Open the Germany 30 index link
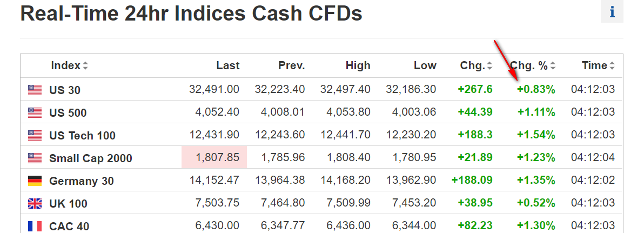This screenshot has height=233, width=644. [82, 181]
